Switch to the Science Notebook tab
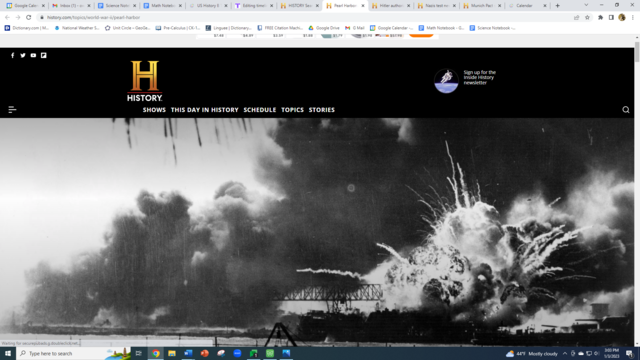This screenshot has height=360, width=640. 117,6
